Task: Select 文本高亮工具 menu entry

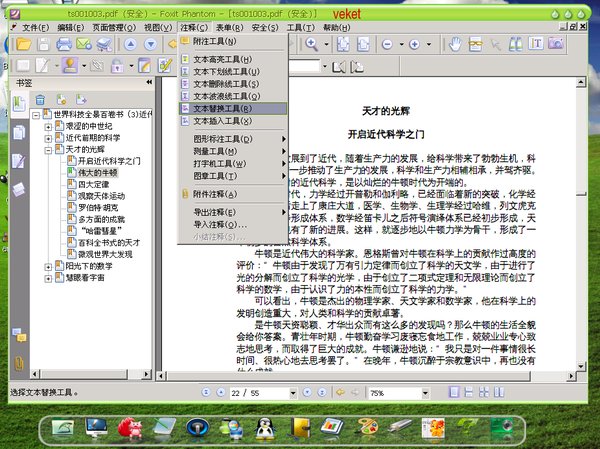Action: click(223, 60)
